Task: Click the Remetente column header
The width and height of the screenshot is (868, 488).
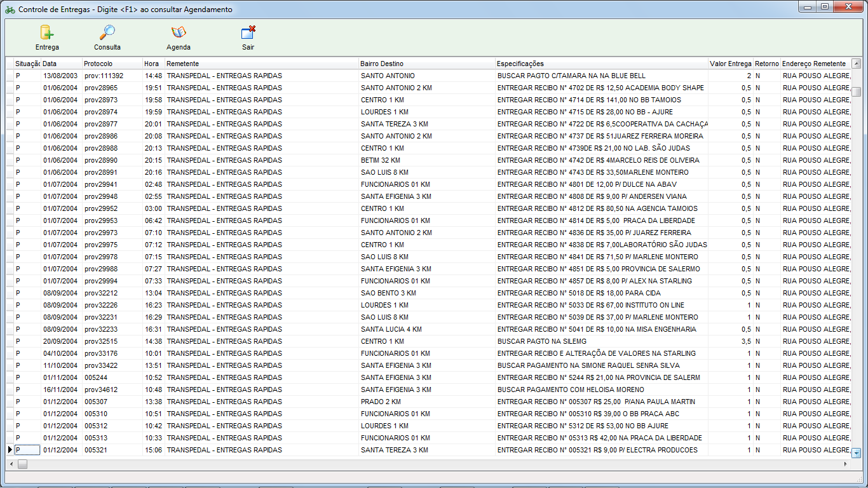Action: (262, 64)
